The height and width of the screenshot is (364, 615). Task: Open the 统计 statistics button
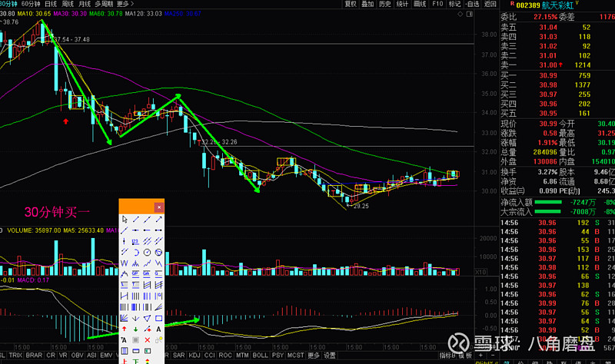click(402, 4)
